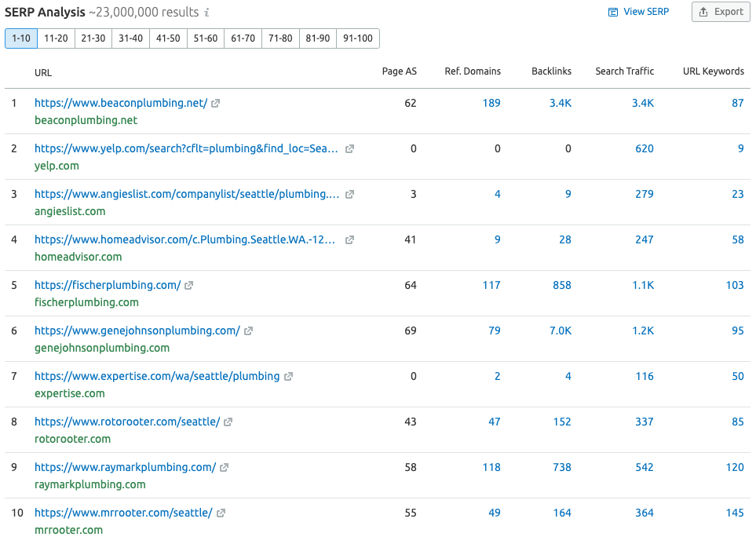This screenshot has width=756, height=544.
Task: Click the URL Keywords column header
Action: (714, 71)
